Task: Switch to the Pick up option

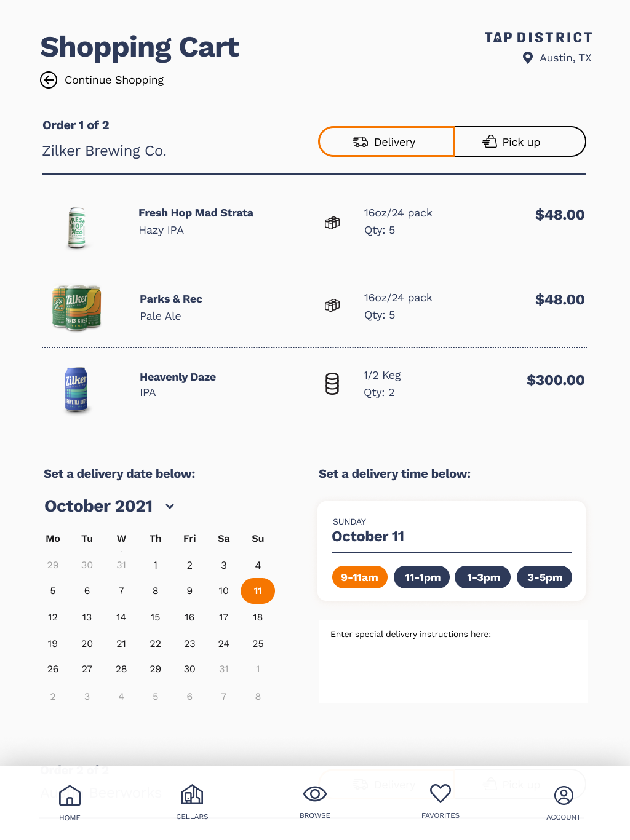Action: 520,142
